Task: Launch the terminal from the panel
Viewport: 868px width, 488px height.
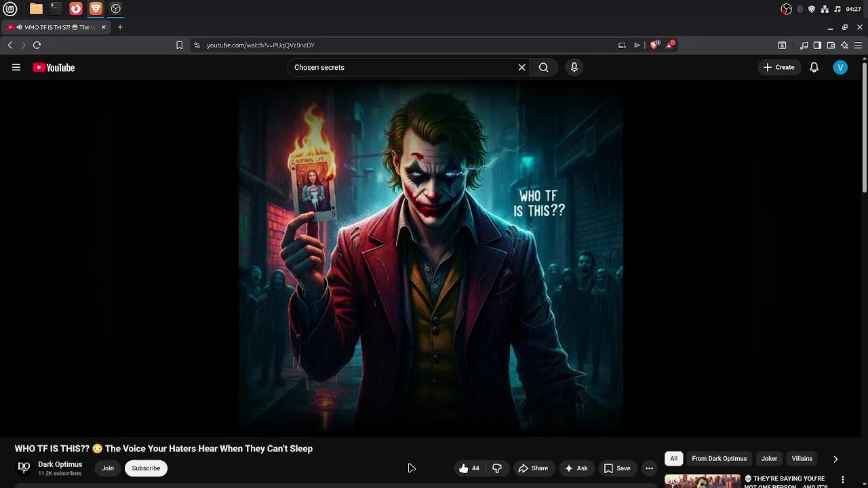Action: pyautogui.click(x=56, y=9)
